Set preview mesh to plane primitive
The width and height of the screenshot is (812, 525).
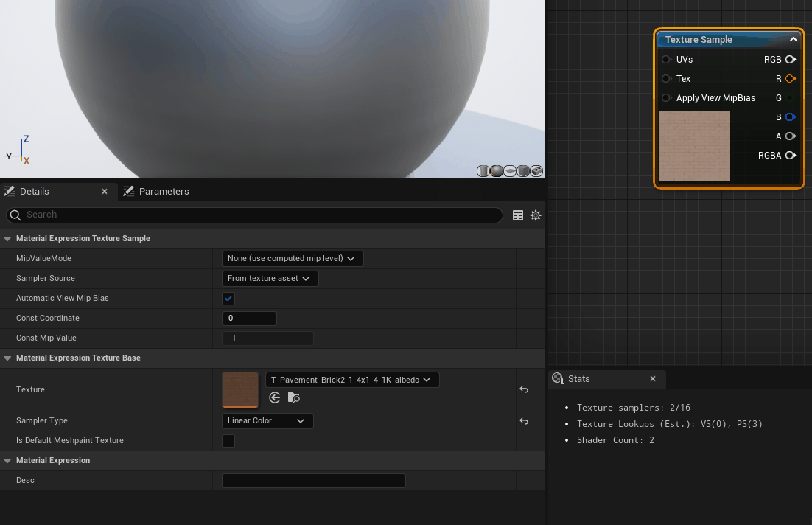510,171
